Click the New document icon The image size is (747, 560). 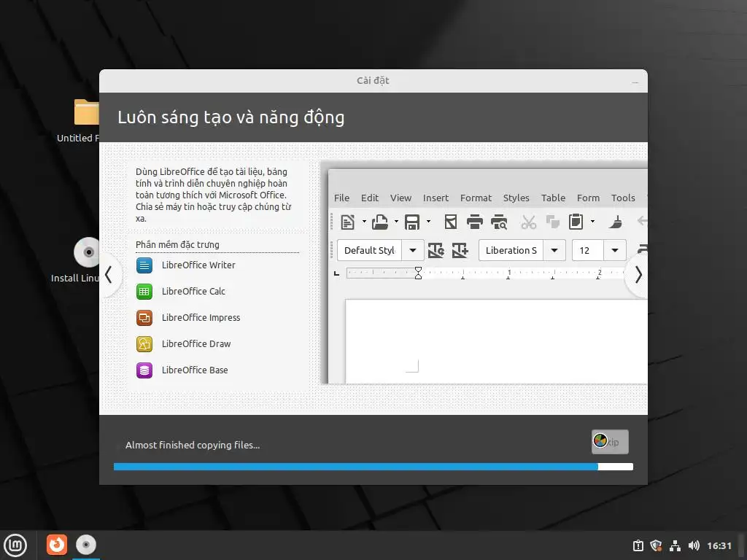click(x=348, y=222)
